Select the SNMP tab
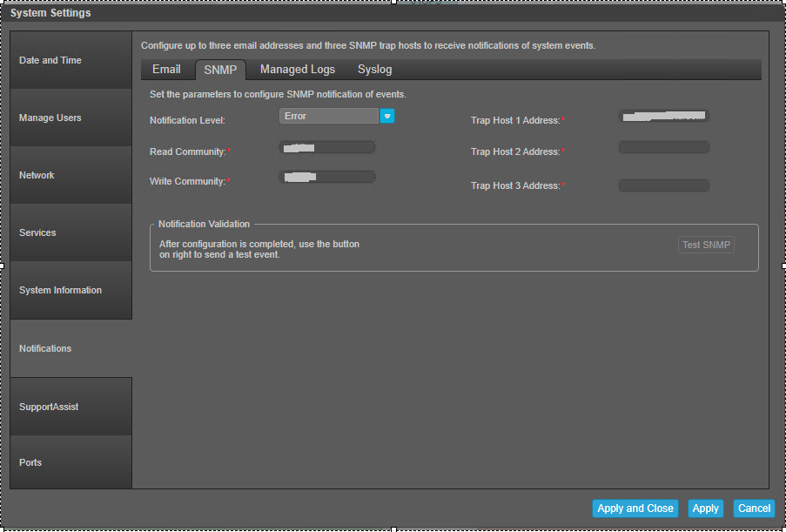This screenshot has height=532, width=786. 220,71
